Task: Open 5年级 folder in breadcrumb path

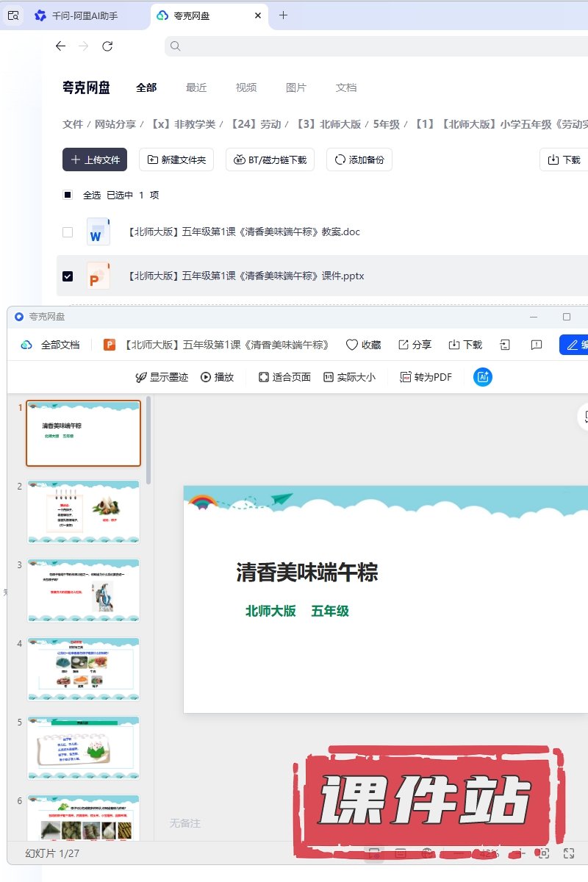Action: (x=386, y=124)
